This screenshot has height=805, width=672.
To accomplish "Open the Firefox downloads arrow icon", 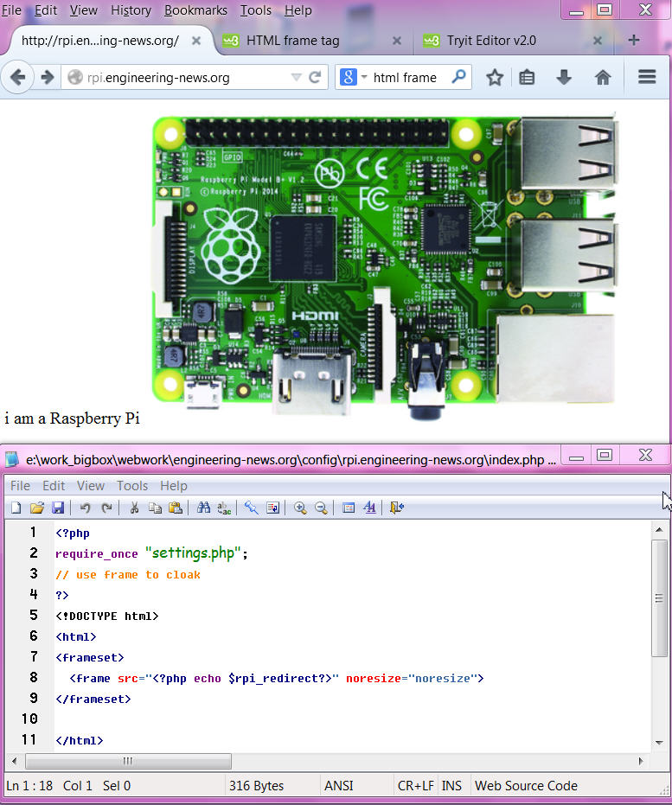I will tap(564, 78).
